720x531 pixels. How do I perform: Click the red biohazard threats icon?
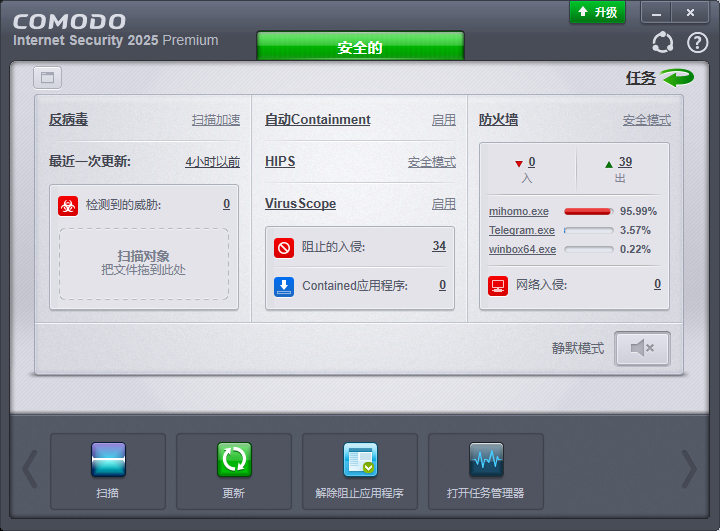click(x=68, y=205)
